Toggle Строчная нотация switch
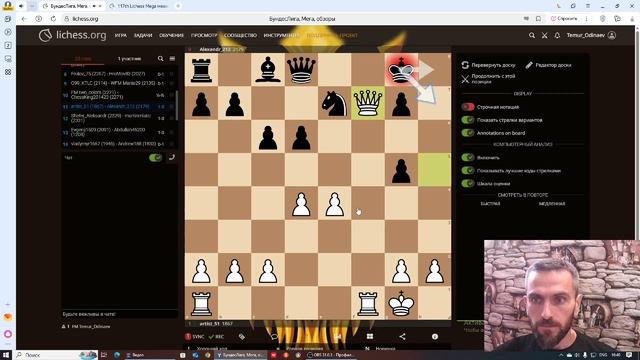 [x=468, y=107]
